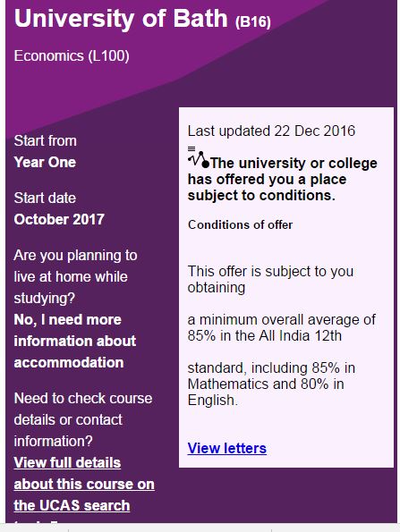Image resolution: width=400 pixels, height=532 pixels.
Task: Click the Year One start value
Action: (45, 162)
